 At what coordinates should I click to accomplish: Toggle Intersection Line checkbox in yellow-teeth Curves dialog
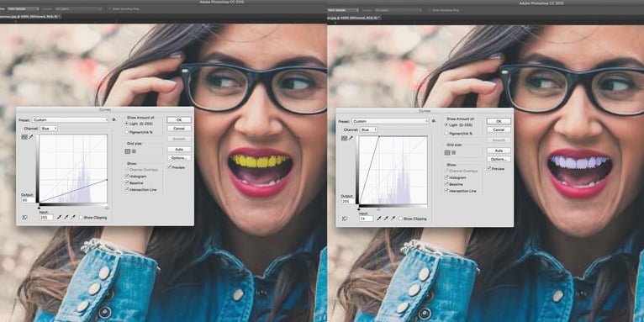(x=126, y=189)
